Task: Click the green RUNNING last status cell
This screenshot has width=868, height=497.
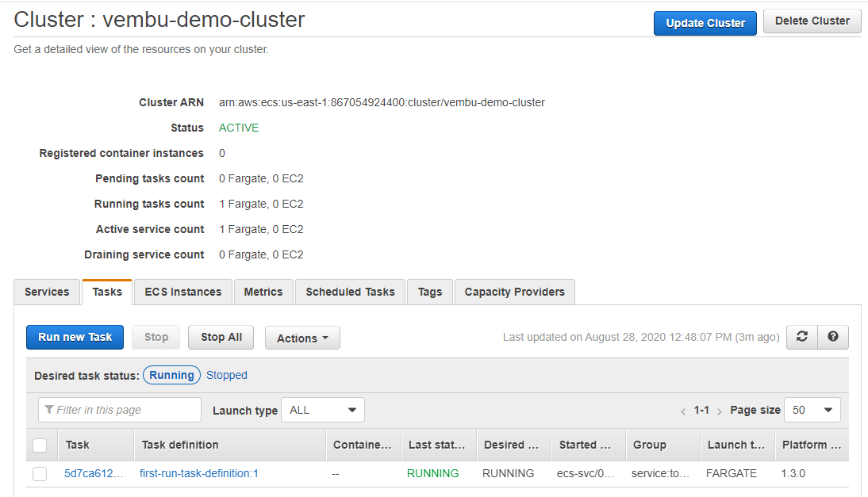Action: point(433,474)
